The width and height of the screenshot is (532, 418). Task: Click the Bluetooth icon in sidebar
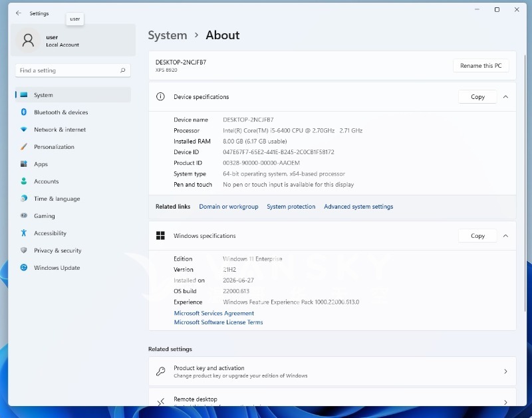[x=24, y=112]
